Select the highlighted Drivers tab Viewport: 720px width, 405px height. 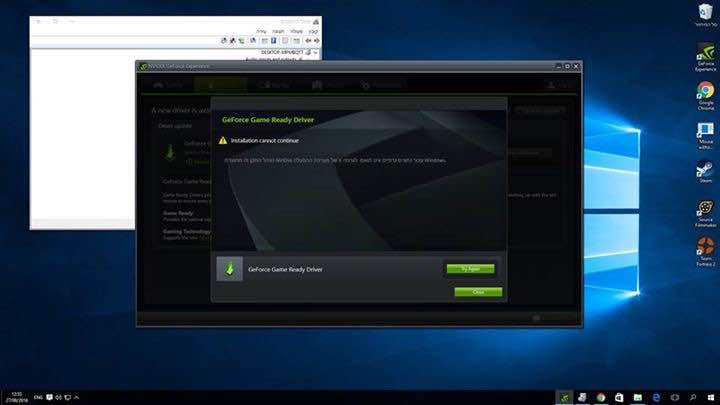click(220, 85)
